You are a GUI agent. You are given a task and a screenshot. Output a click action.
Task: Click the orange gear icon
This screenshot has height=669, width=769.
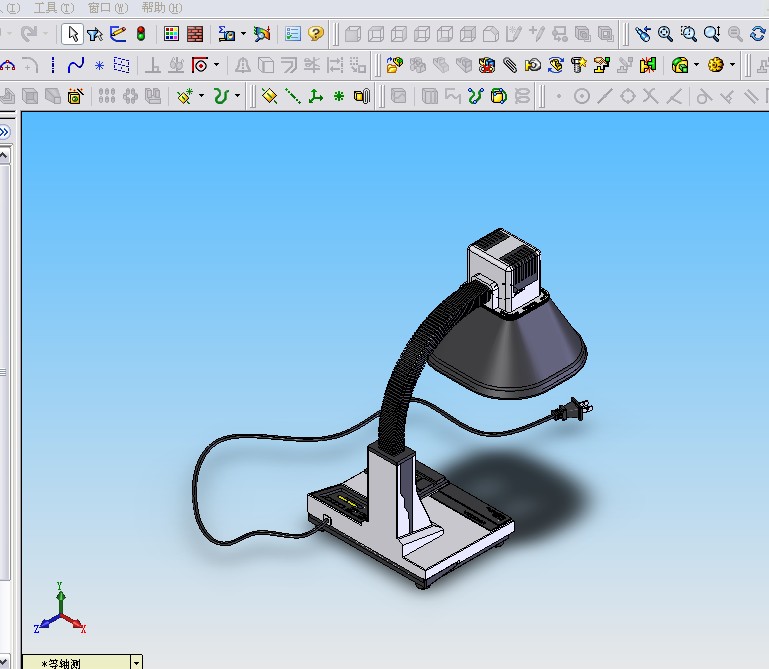tap(716, 65)
